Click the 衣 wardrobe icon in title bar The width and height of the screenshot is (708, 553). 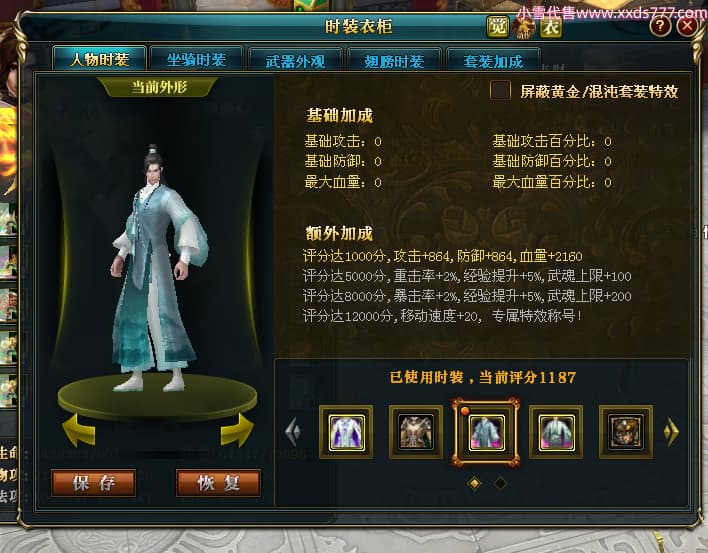point(551,27)
